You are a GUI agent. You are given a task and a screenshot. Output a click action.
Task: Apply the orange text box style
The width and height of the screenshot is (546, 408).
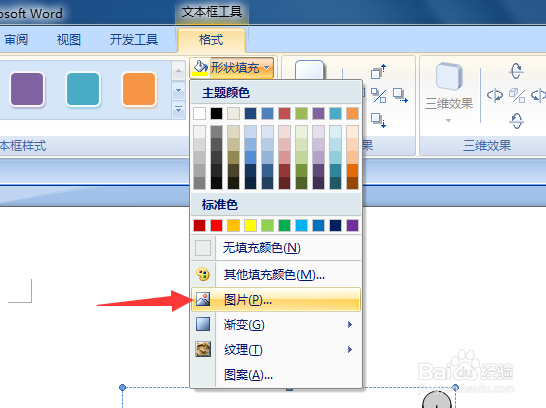pos(139,89)
